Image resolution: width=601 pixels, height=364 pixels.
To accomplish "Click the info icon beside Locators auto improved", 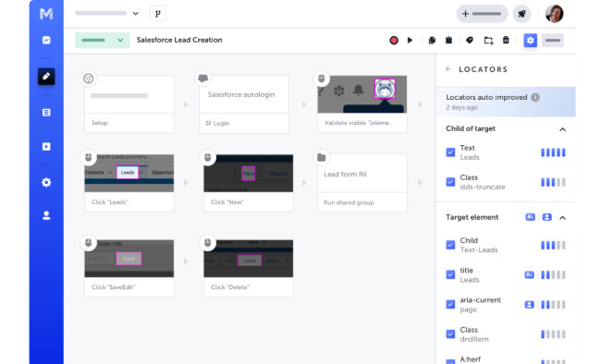I will click(535, 97).
